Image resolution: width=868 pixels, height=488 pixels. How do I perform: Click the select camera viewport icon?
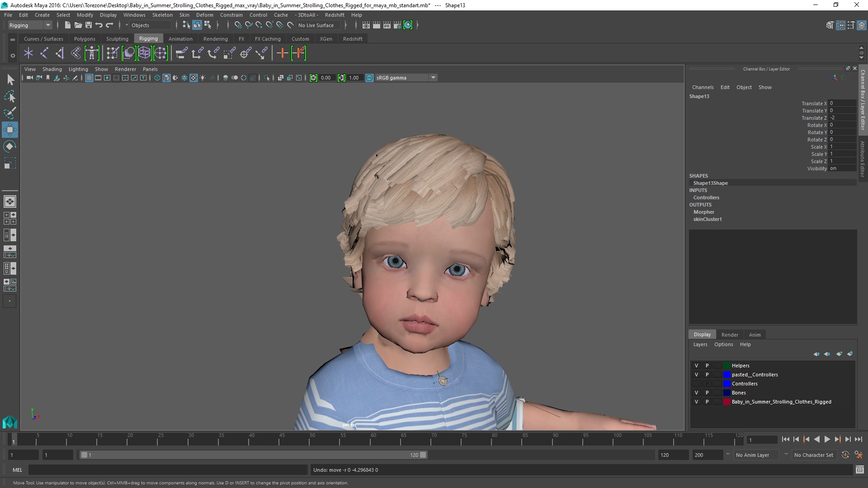(29, 78)
